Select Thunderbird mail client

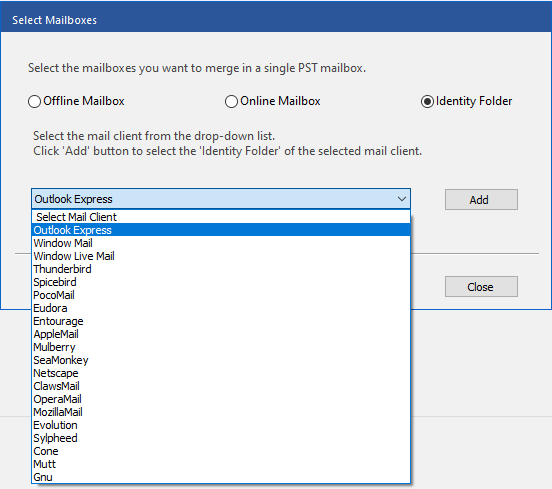pyautogui.click(x=221, y=269)
